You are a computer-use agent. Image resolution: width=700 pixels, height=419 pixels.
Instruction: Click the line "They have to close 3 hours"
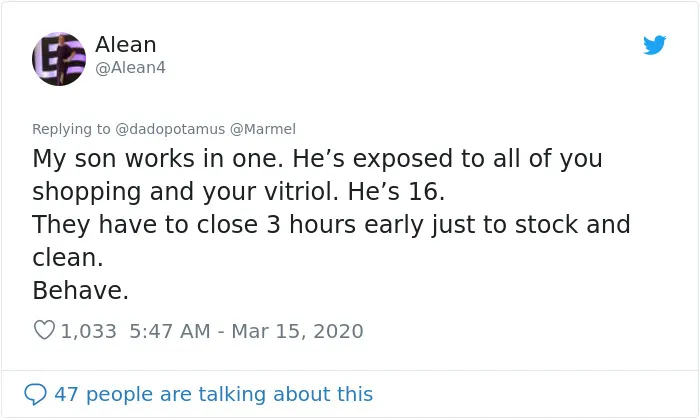pyautogui.click(x=194, y=224)
